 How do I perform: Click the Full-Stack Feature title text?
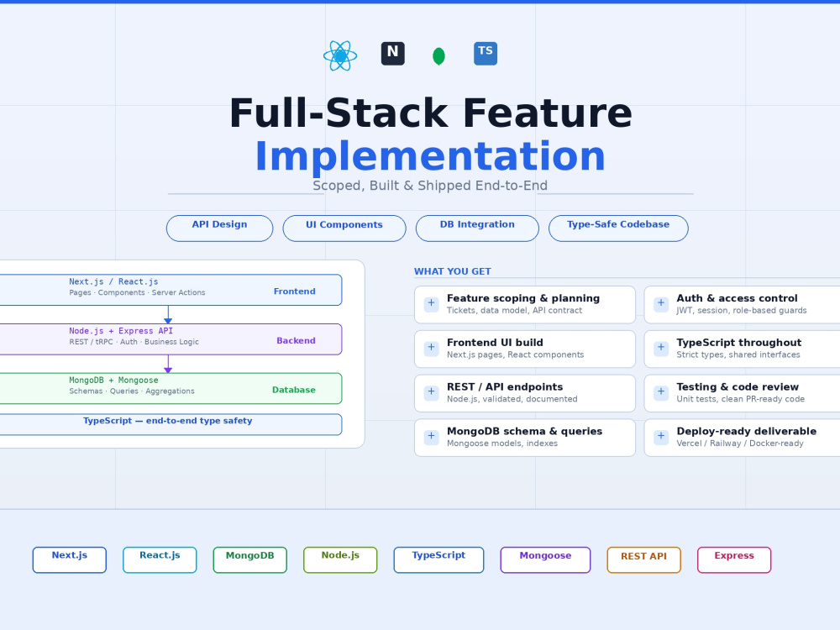click(431, 113)
